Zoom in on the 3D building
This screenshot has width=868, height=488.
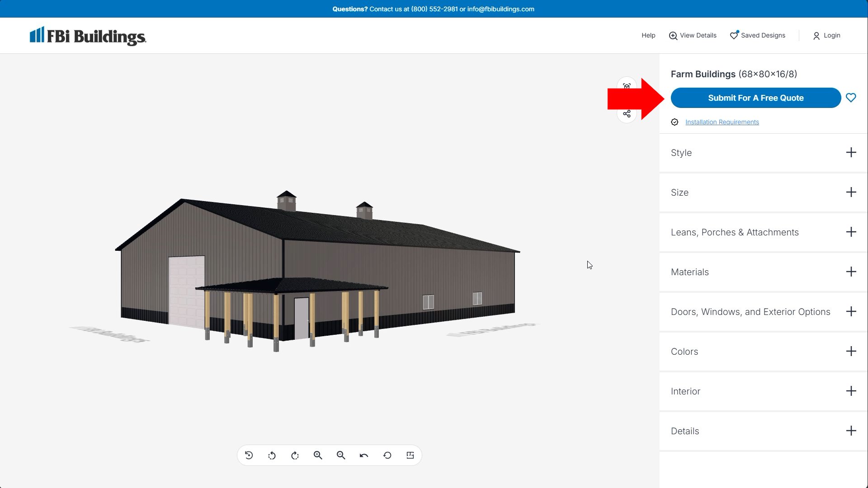coord(318,455)
